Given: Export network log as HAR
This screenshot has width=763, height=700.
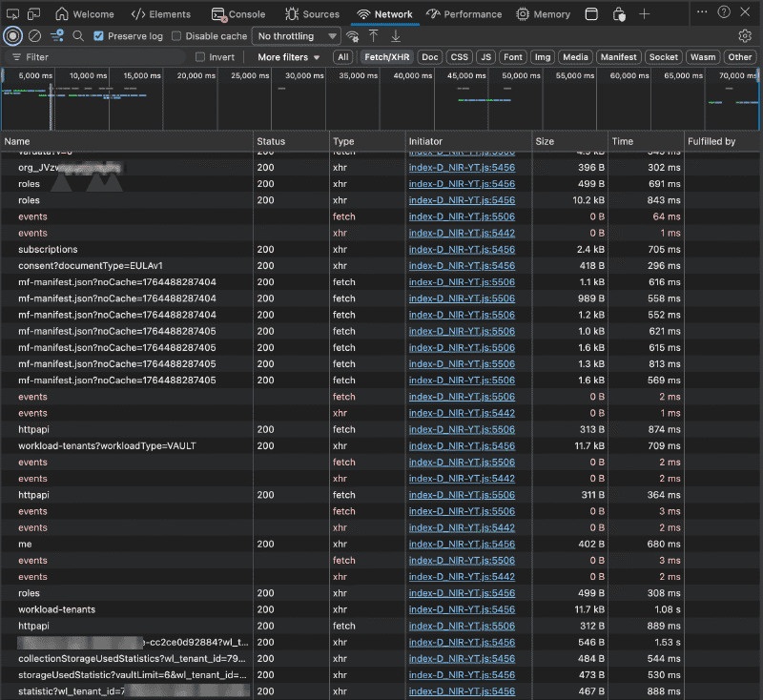Looking at the screenshot, I should pyautogui.click(x=395, y=35).
